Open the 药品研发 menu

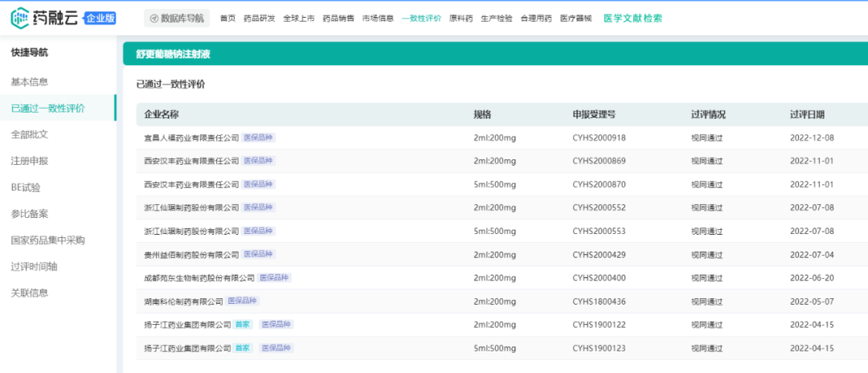coord(260,18)
